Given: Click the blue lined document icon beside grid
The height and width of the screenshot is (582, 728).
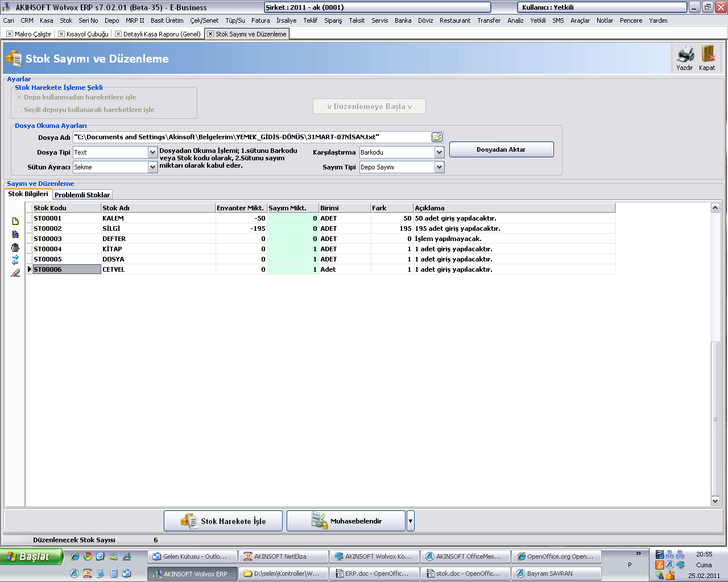Looking at the screenshot, I should [15, 234].
